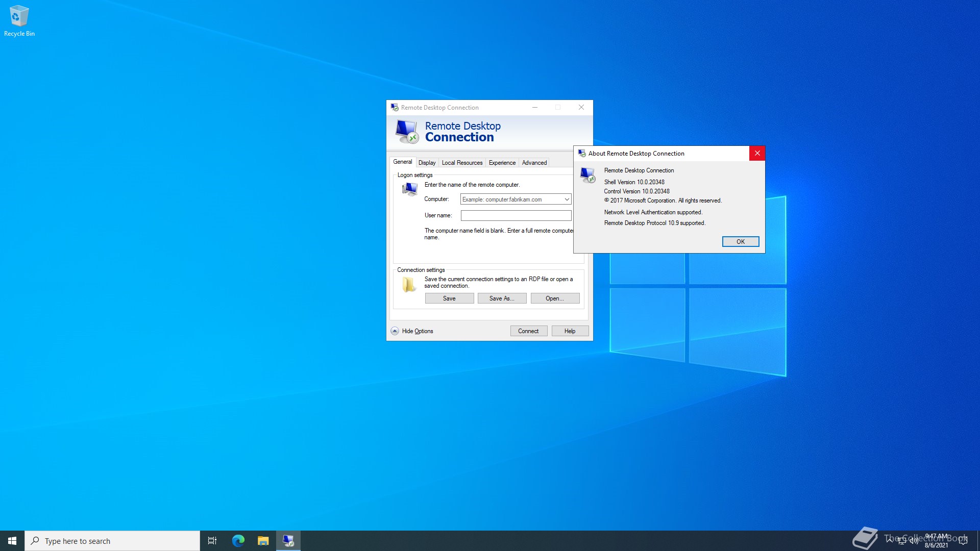Expand the Computer name dropdown
Viewport: 980px width, 551px height.
pyautogui.click(x=567, y=199)
